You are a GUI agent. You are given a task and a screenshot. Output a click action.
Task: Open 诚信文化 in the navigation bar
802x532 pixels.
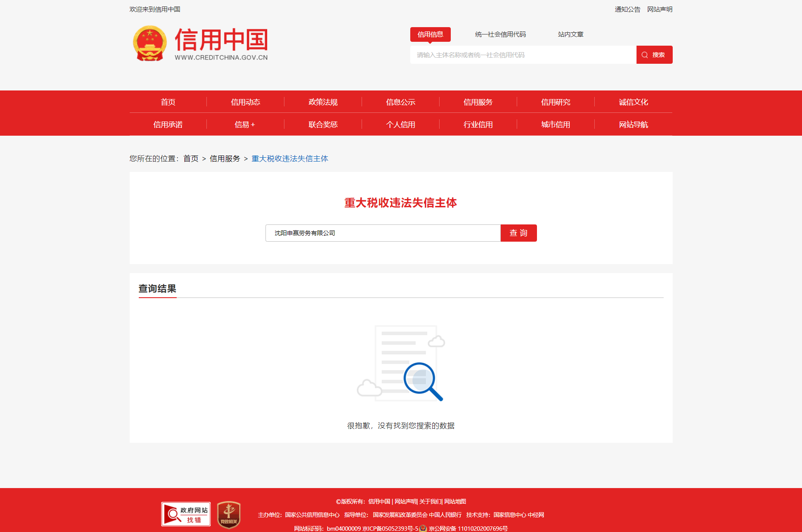633,102
